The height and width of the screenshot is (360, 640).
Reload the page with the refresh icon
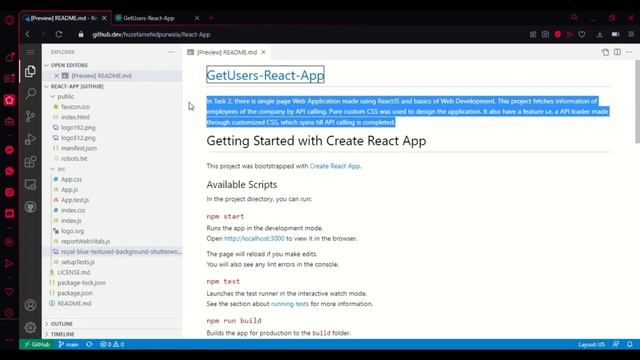(59, 34)
